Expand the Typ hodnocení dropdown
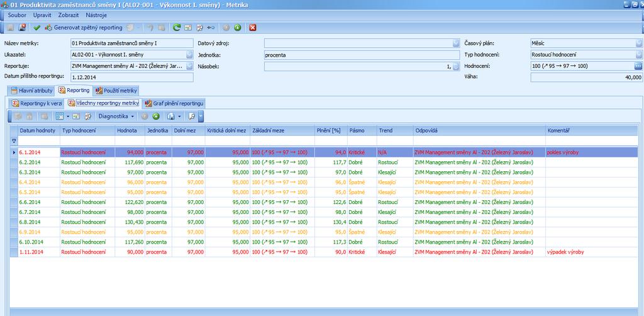 (639, 55)
